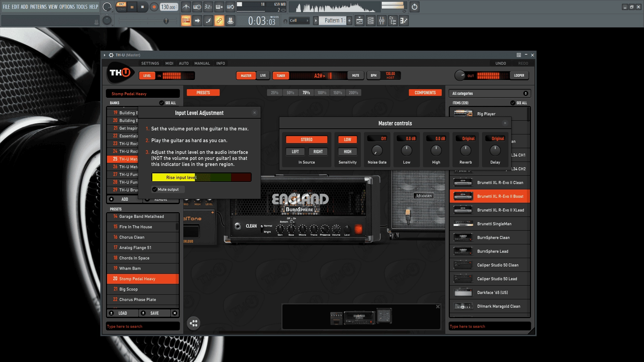Open Reverb Original mode selector
The height and width of the screenshot is (362, 644).
(x=466, y=138)
